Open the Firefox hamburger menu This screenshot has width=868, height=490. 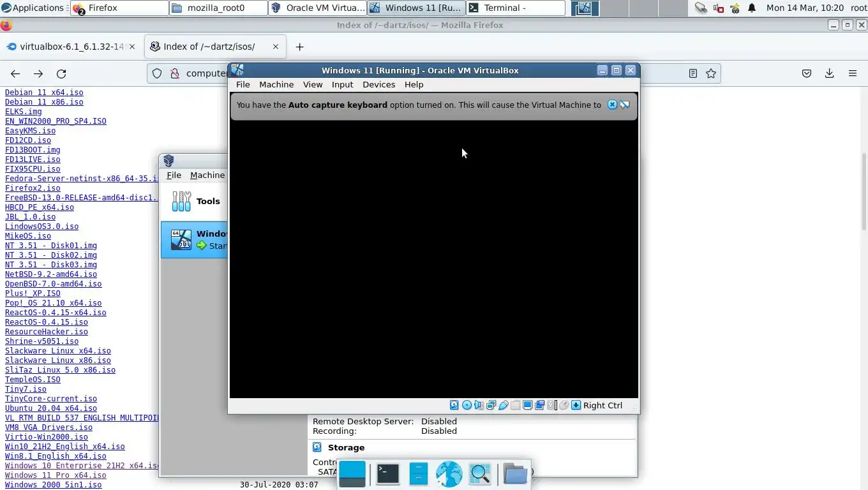click(853, 73)
